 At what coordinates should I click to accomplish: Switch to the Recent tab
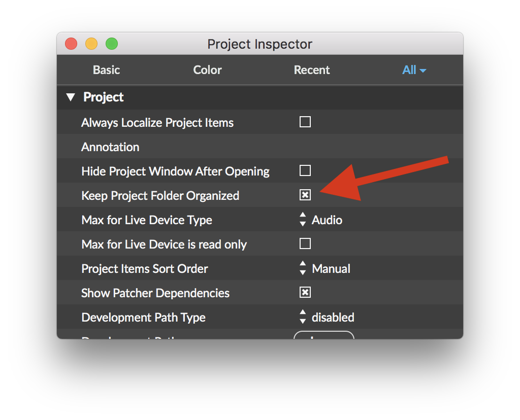[312, 70]
